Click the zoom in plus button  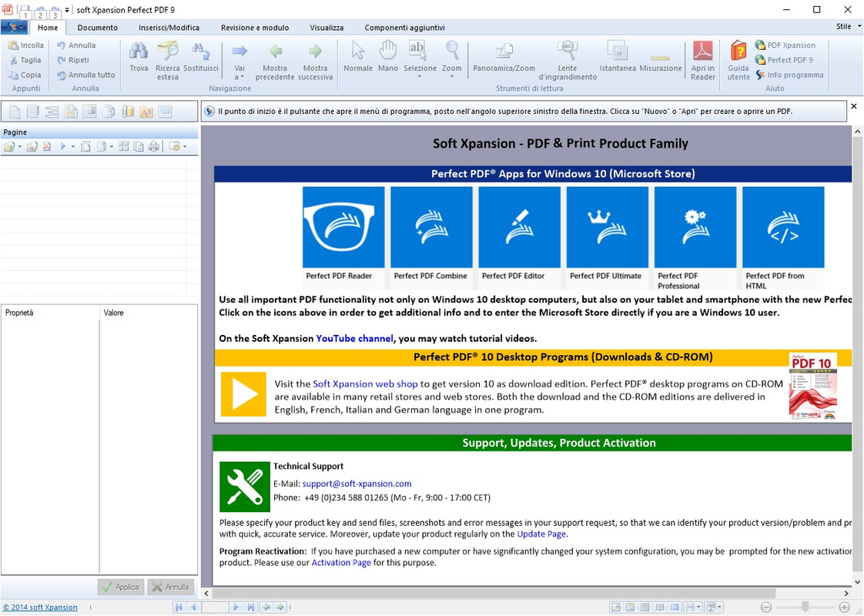click(x=844, y=608)
